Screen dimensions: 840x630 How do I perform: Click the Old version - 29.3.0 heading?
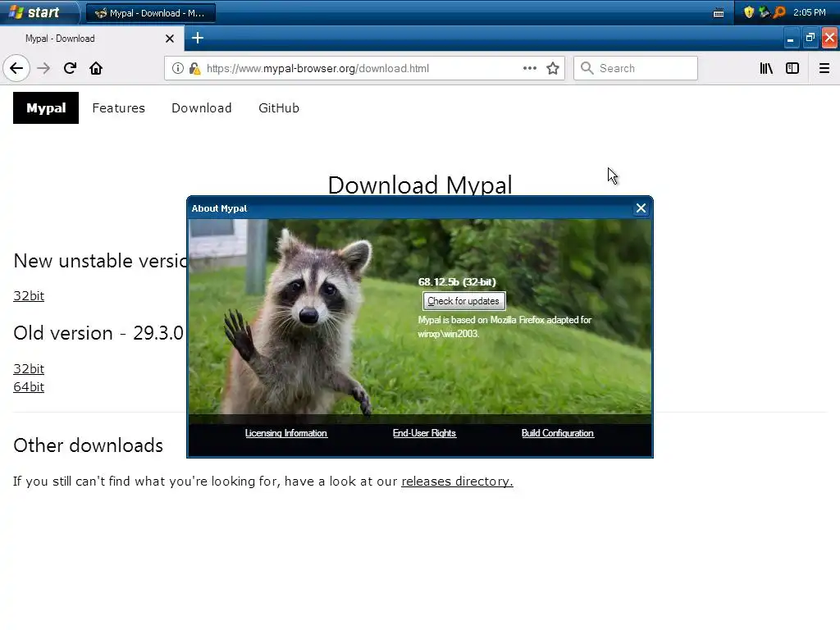point(98,333)
